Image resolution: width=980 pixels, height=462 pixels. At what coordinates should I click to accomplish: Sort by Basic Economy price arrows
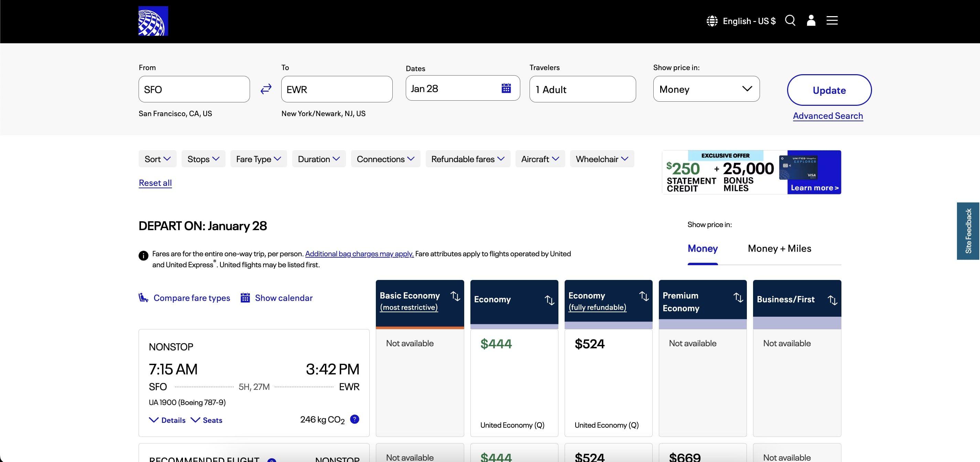pos(455,296)
